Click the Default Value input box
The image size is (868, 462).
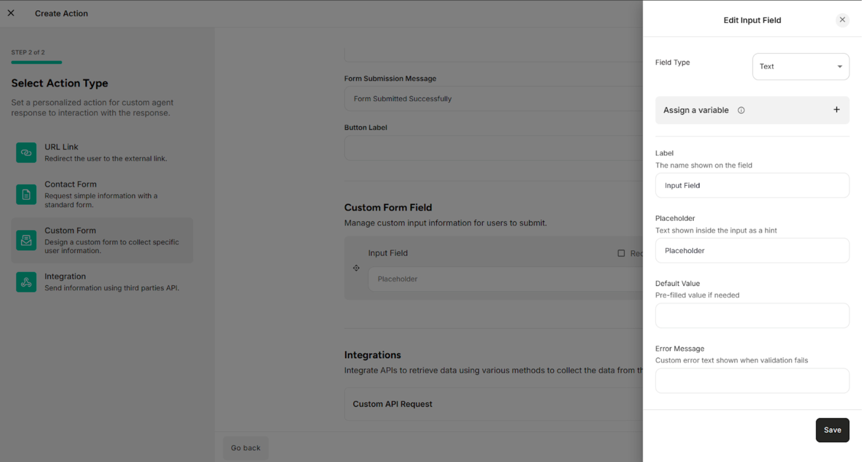(752, 315)
